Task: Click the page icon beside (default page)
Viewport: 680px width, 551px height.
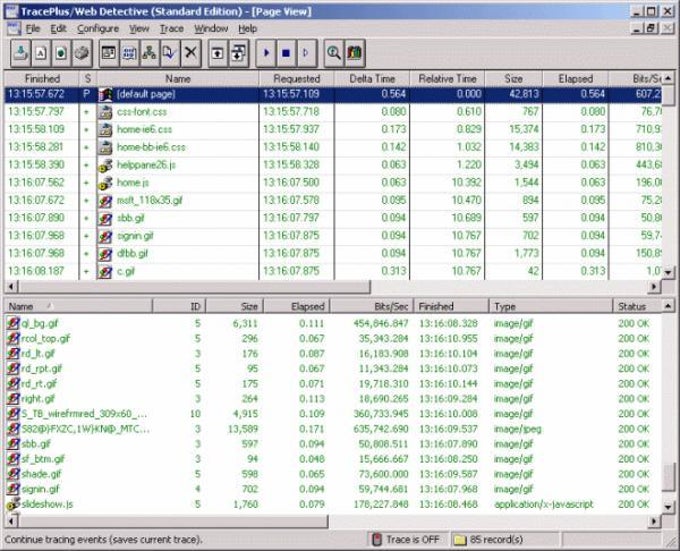Action: pyautogui.click(x=105, y=94)
